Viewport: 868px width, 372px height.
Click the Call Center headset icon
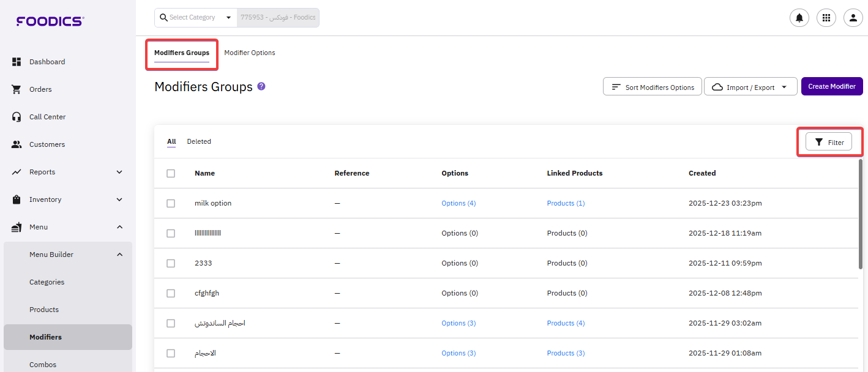(x=17, y=117)
